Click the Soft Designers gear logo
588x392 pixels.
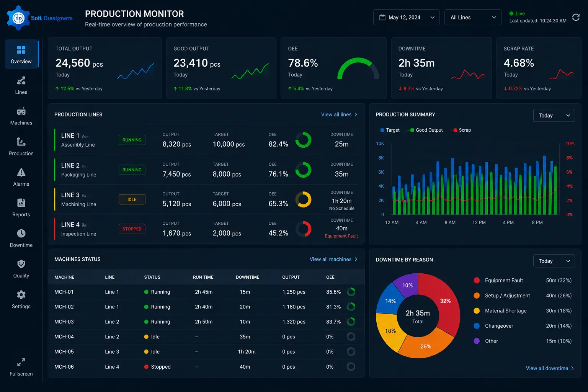[x=18, y=18]
